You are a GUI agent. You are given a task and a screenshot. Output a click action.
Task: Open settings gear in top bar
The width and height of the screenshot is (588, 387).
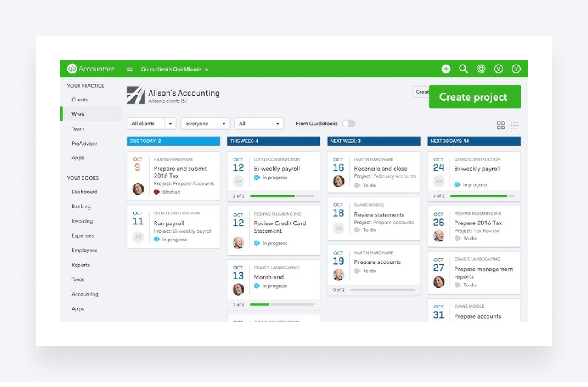[481, 69]
